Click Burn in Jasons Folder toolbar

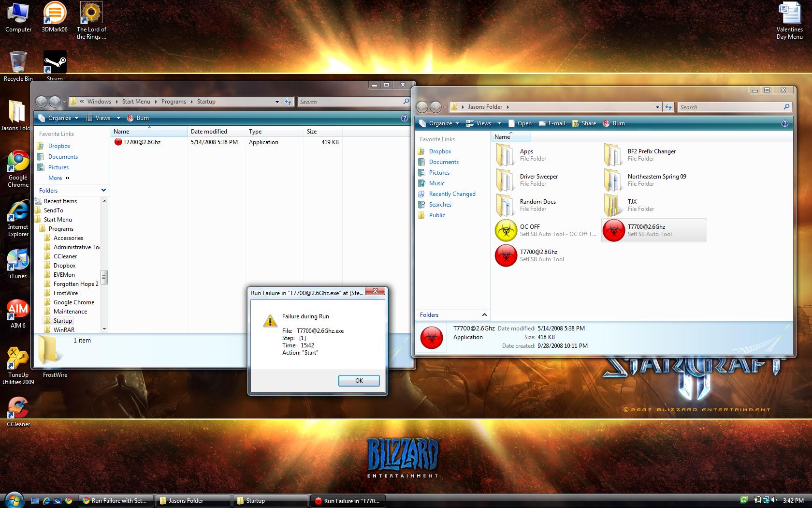tap(614, 123)
